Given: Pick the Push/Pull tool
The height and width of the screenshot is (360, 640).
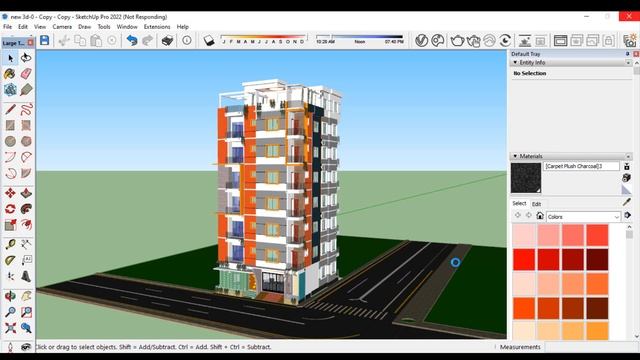Looking at the screenshot, I should coord(26,193).
